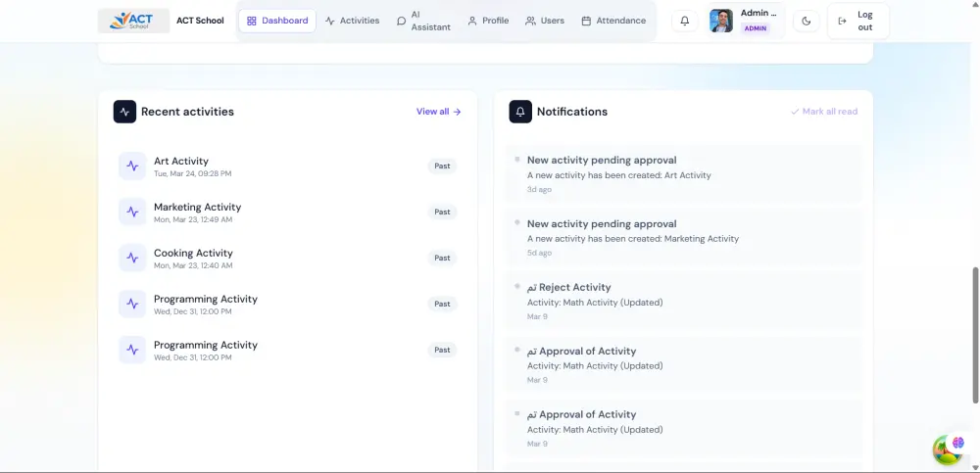Navigate to the Users tab

(544, 21)
